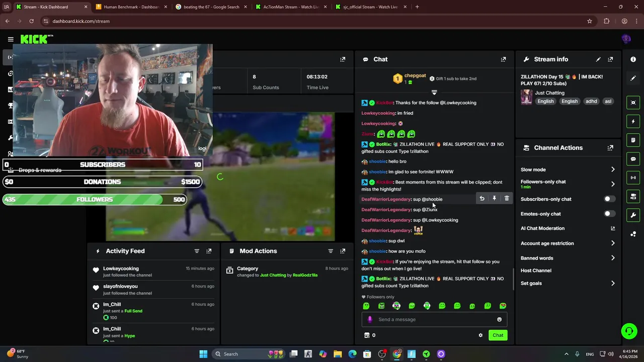
Task: Edit stream info with pencil icon
Action: coord(598,59)
